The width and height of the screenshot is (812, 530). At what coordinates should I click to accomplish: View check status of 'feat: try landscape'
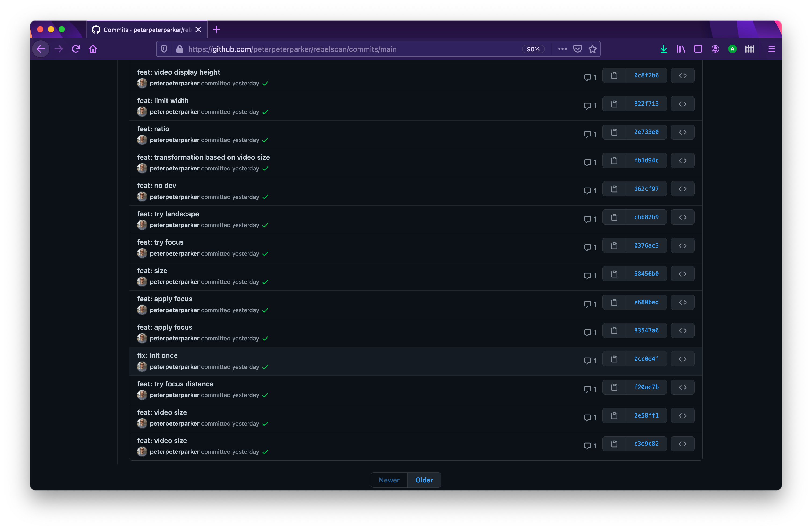(x=266, y=225)
